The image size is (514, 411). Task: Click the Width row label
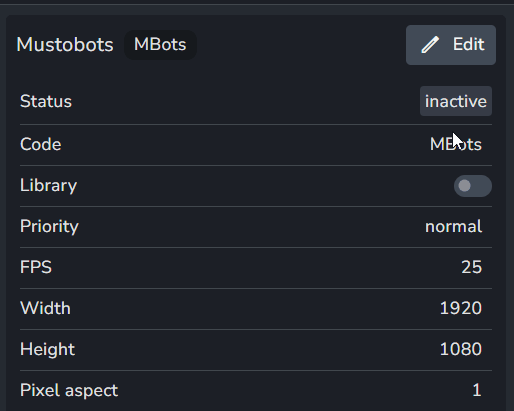(45, 308)
